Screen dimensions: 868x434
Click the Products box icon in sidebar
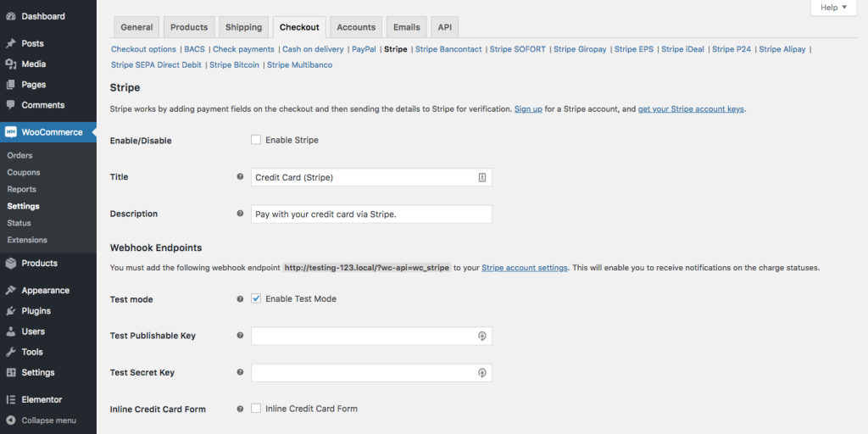pos(10,264)
